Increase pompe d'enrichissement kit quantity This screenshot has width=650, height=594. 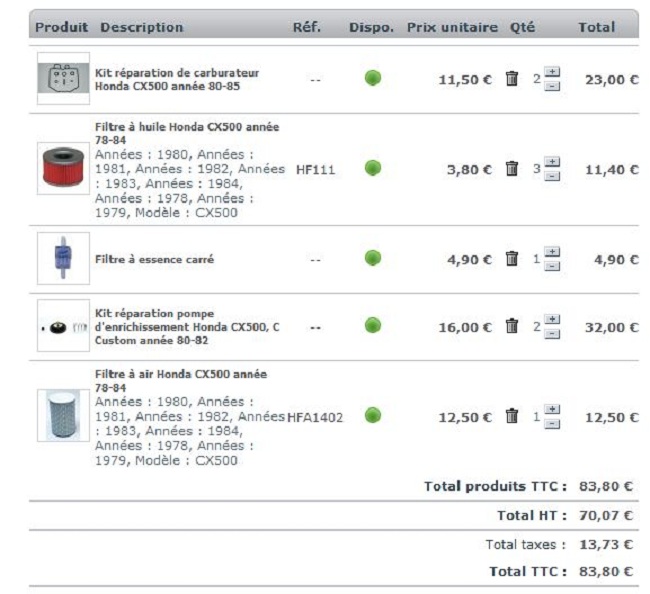(553, 320)
